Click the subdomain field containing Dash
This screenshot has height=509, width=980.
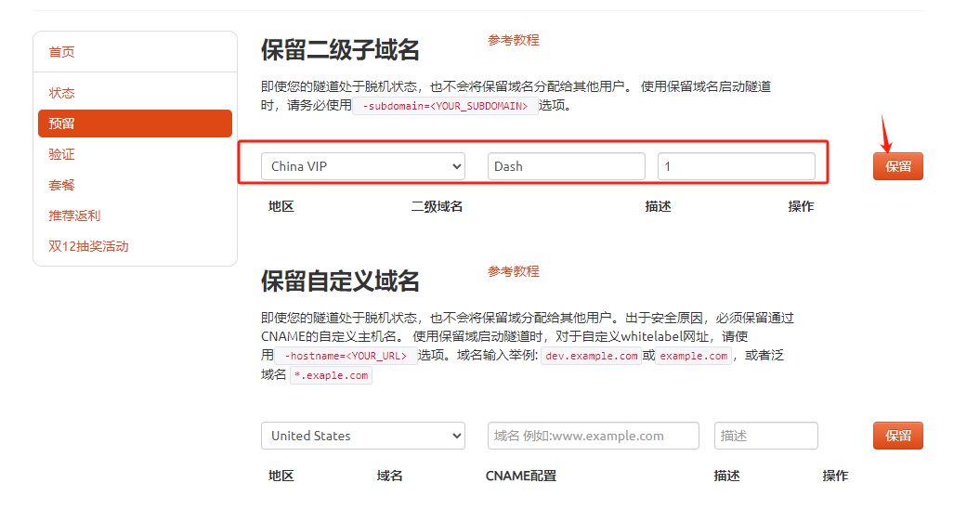tap(567, 166)
